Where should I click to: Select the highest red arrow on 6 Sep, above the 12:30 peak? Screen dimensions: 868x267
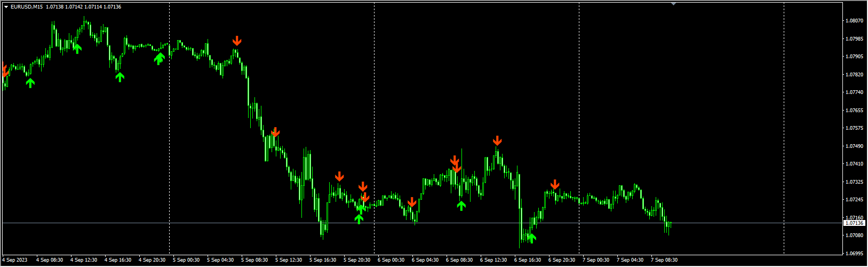[x=497, y=141]
